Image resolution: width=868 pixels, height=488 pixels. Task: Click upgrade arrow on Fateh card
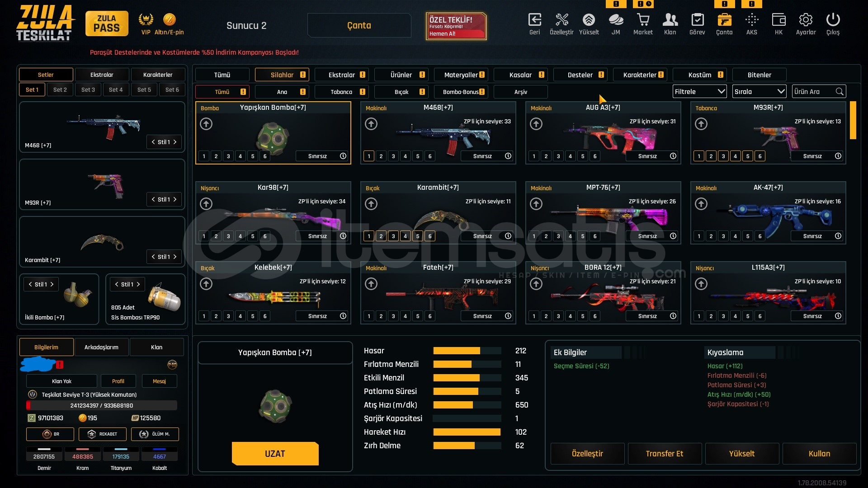(371, 284)
